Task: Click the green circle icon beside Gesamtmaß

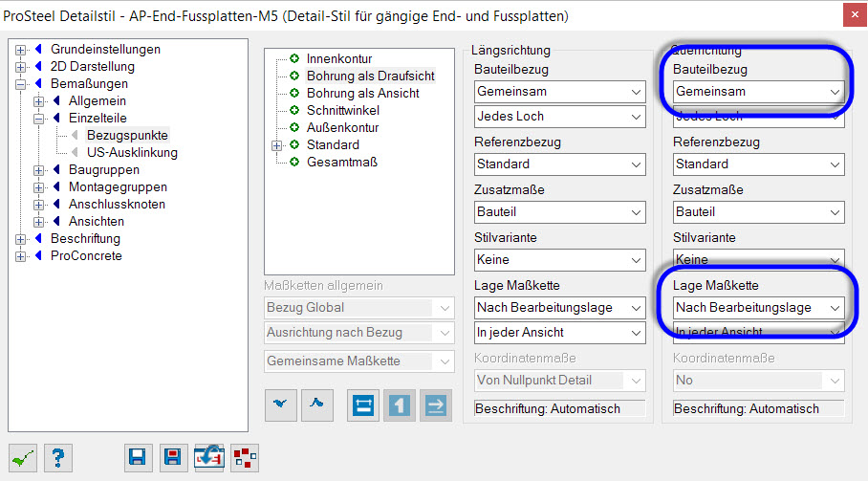Action: [294, 162]
